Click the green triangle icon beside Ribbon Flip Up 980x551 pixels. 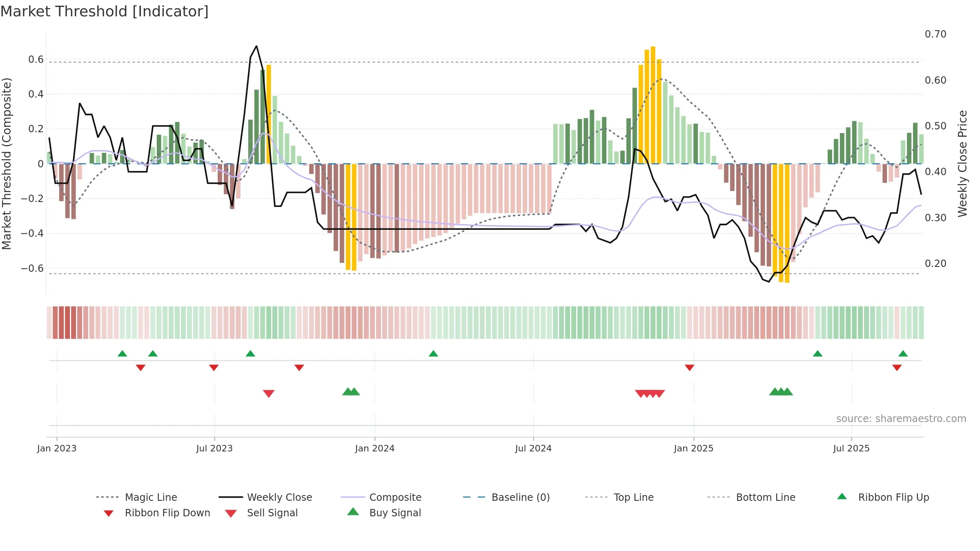(842, 496)
